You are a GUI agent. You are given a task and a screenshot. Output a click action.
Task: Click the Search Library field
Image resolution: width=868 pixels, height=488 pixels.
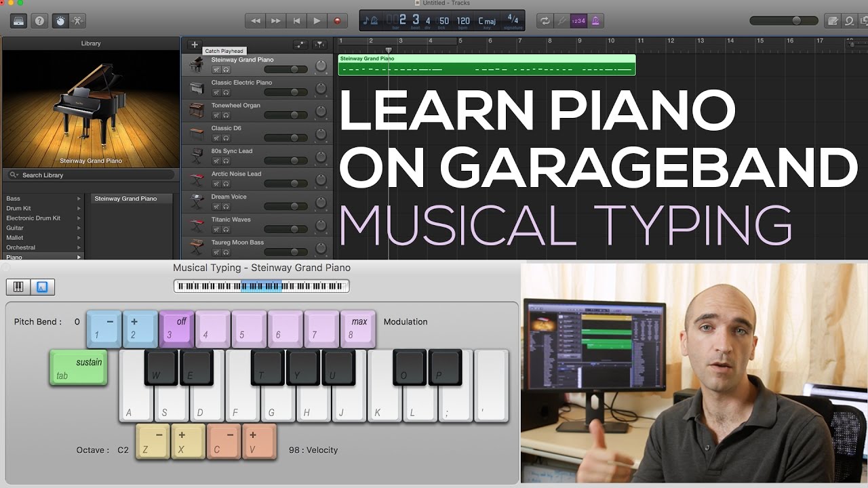click(x=91, y=175)
